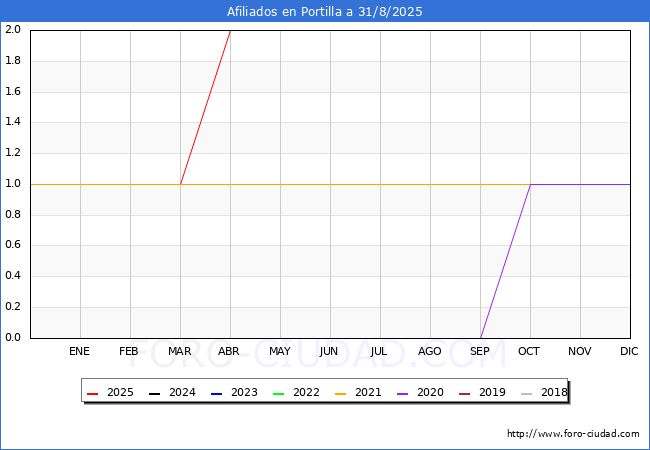Image resolution: width=650 pixels, height=450 pixels.
Task: Click the 0.4 y-axis value
Action: [x=13, y=276]
